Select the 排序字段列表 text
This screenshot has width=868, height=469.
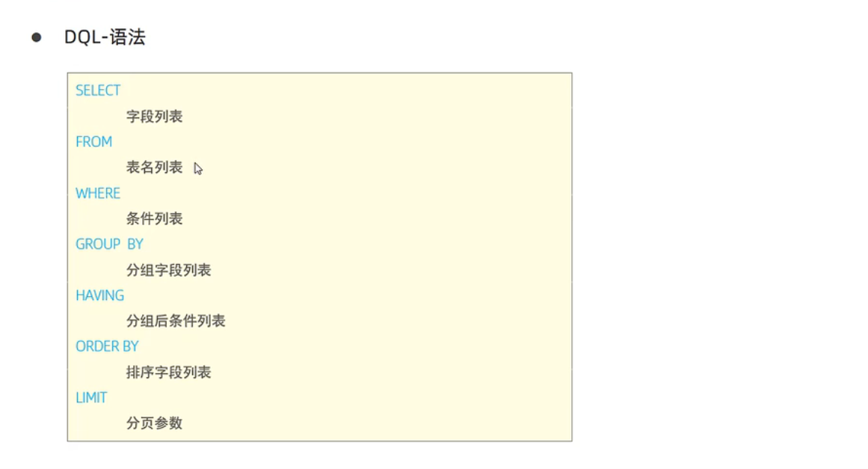tap(168, 373)
